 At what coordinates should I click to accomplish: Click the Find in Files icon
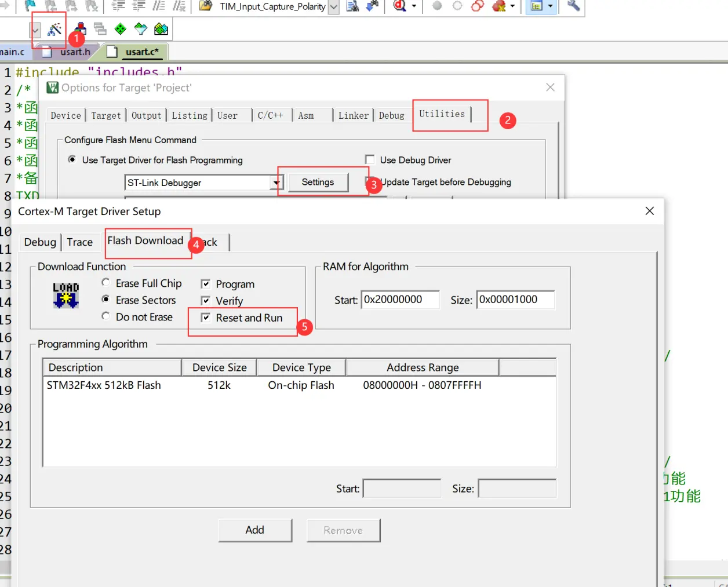tap(352, 6)
